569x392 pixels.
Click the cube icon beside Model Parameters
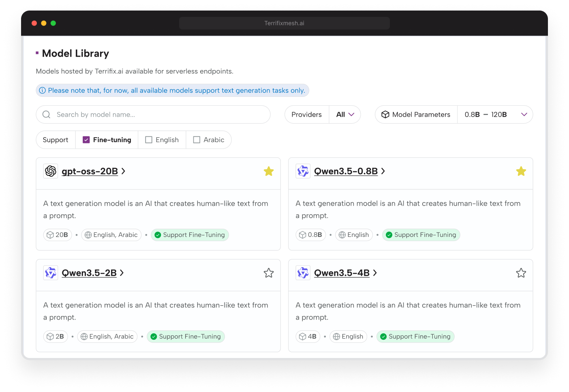385,115
